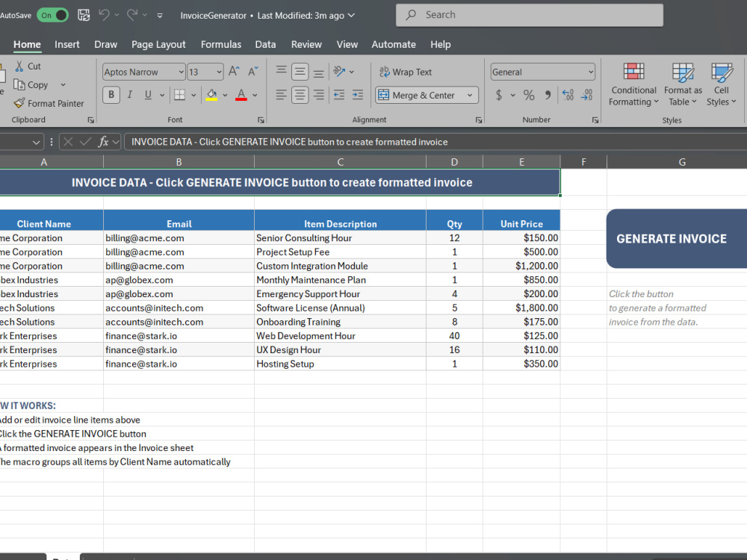Apply the yellow fill color swatch
The width and height of the screenshot is (747, 560).
(212, 96)
